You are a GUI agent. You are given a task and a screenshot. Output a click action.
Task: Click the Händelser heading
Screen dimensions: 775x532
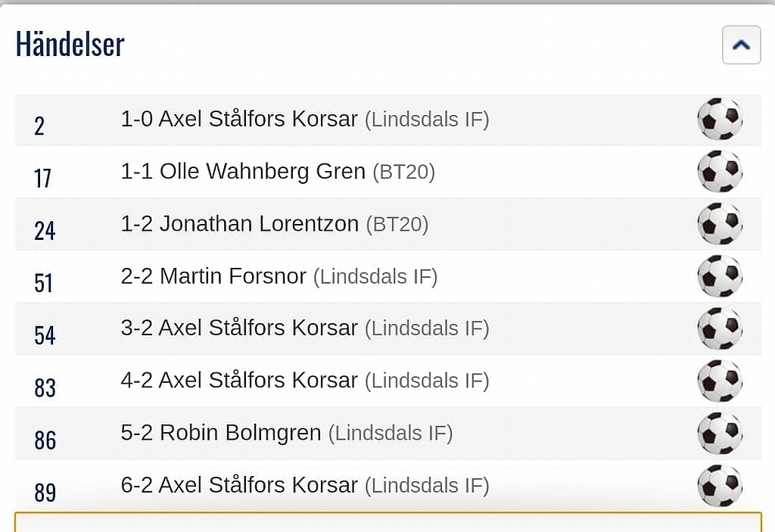(x=70, y=43)
